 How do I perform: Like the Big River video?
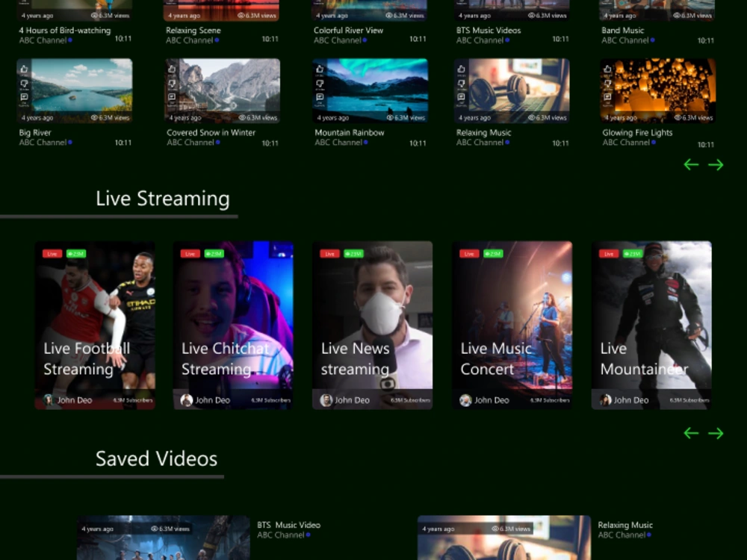pyautogui.click(x=25, y=69)
